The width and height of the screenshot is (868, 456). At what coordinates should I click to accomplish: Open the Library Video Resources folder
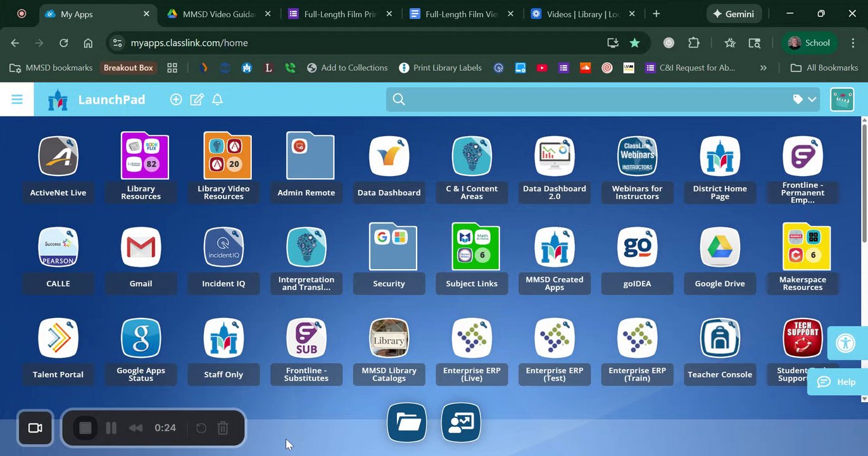227,156
